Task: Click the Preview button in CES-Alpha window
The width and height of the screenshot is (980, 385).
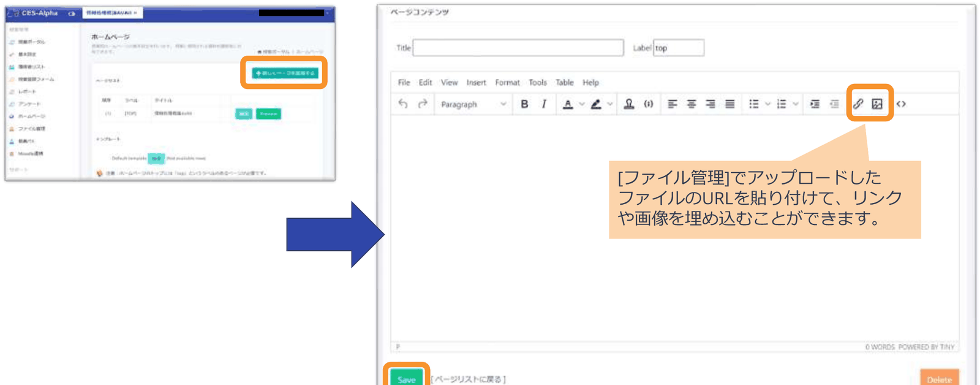Action: click(x=268, y=114)
